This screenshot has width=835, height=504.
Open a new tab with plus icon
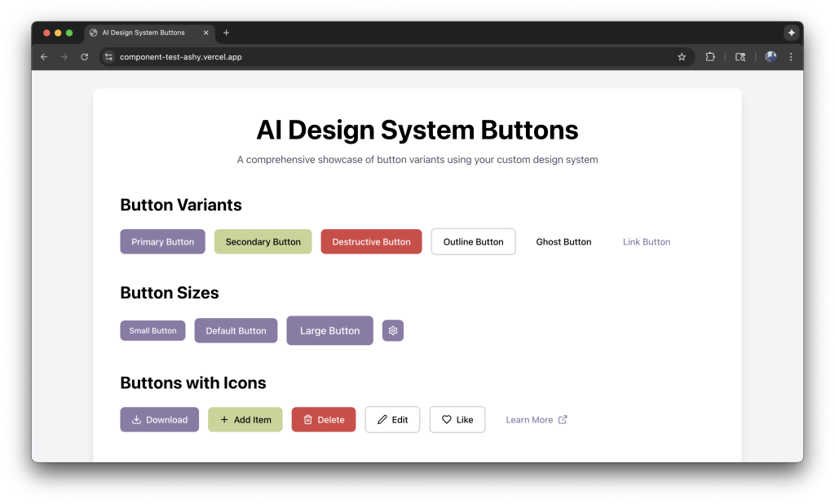226,33
